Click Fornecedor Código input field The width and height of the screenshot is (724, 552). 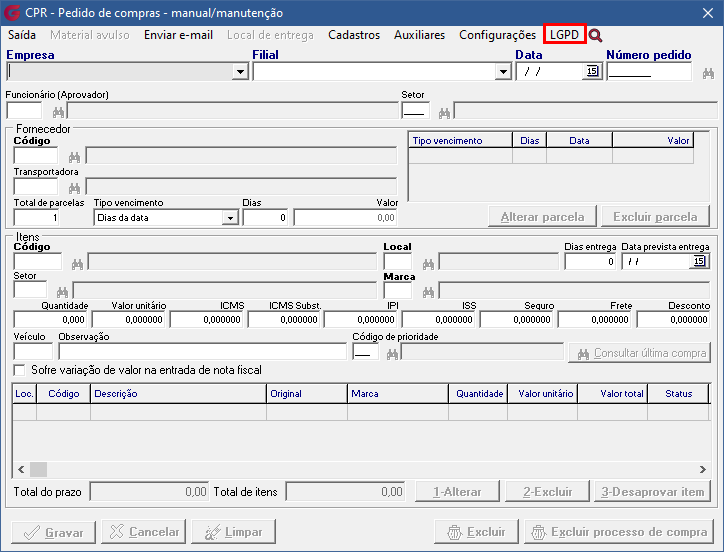click(36, 156)
